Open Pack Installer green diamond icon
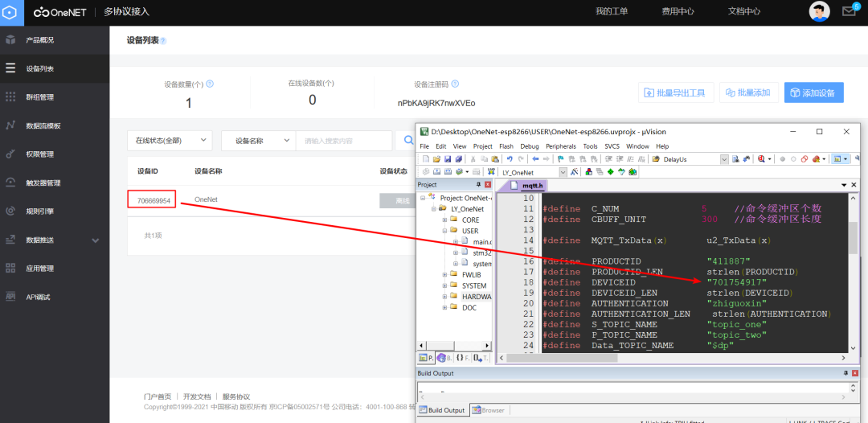The width and height of the screenshot is (868, 423). pos(610,172)
